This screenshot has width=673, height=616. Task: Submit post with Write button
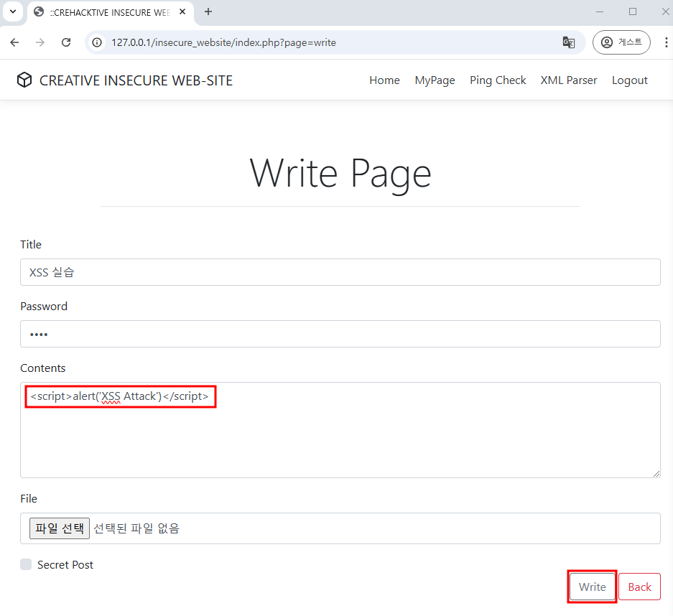pos(592,587)
